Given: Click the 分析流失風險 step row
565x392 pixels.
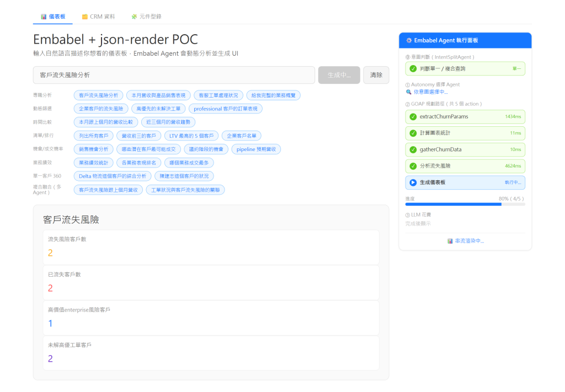Looking at the screenshot, I should [465, 166].
